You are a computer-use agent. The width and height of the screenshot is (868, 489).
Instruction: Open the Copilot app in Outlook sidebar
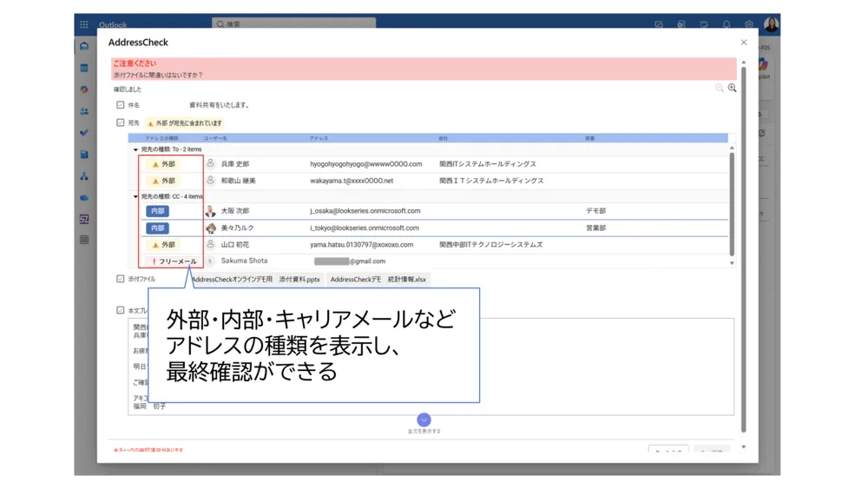pos(84,89)
